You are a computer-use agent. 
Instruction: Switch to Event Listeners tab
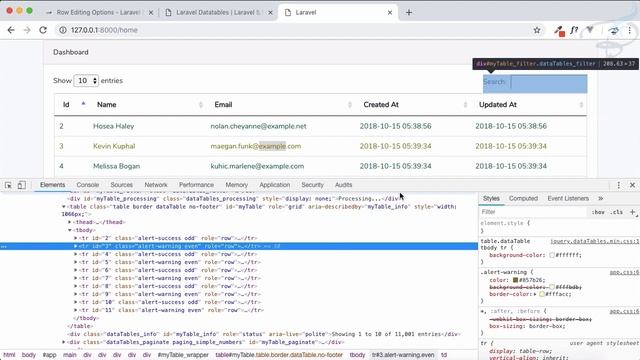tap(568, 198)
